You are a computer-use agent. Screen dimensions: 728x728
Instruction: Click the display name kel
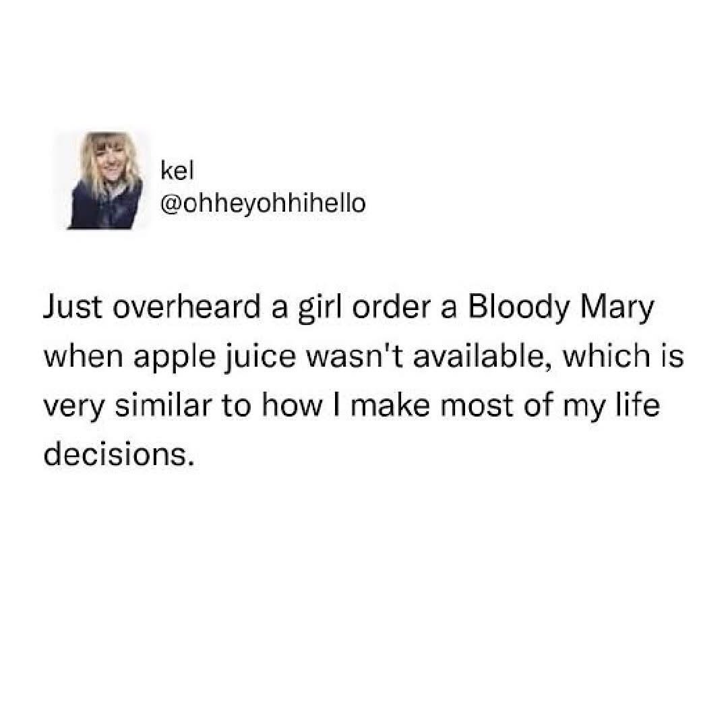click(x=177, y=171)
